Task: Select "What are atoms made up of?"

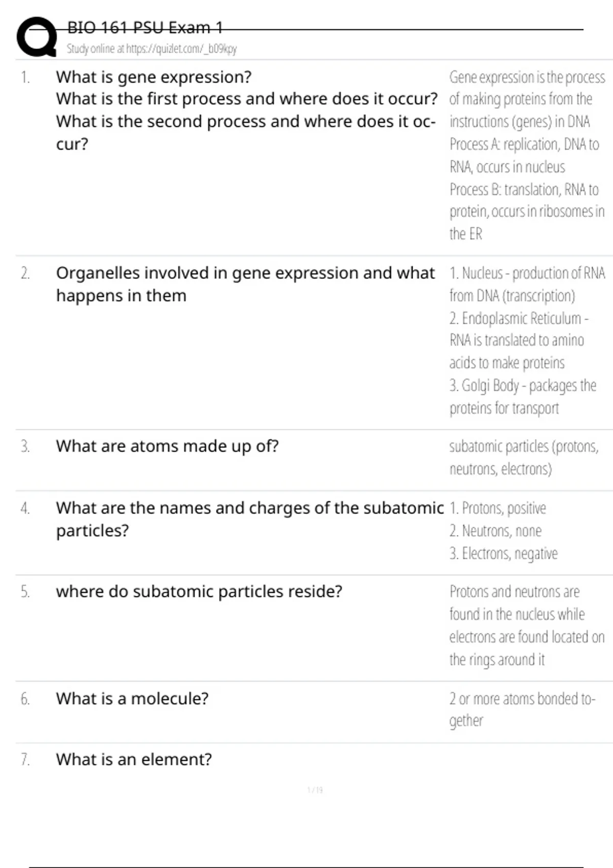Action: coord(168,446)
